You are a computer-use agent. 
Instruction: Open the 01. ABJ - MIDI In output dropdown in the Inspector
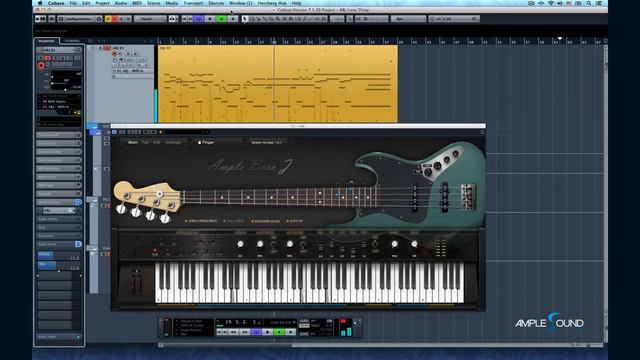point(59,107)
